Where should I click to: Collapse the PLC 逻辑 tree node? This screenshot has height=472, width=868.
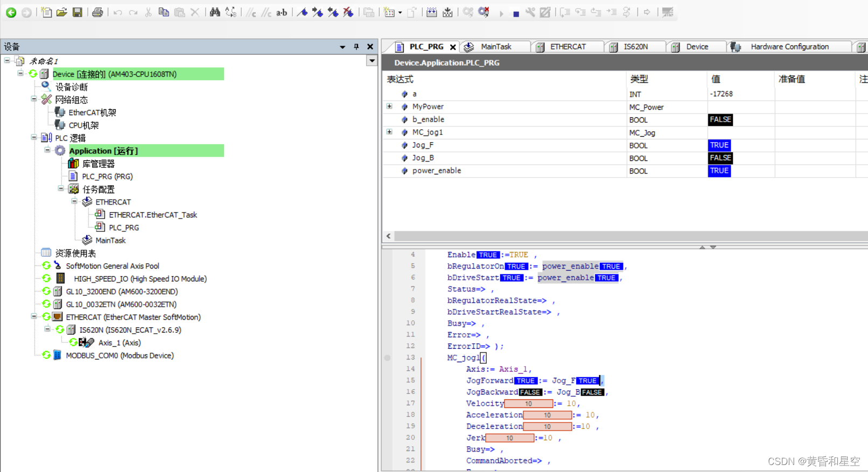click(x=34, y=137)
